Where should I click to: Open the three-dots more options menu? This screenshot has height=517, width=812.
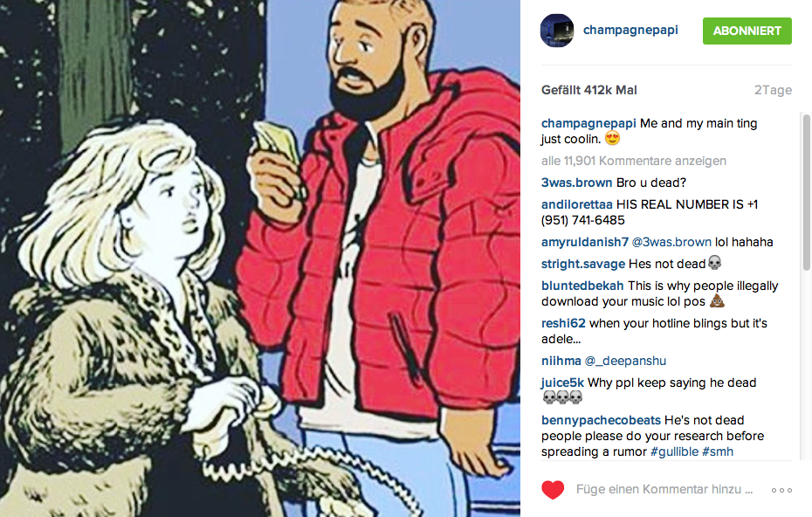tap(781, 490)
